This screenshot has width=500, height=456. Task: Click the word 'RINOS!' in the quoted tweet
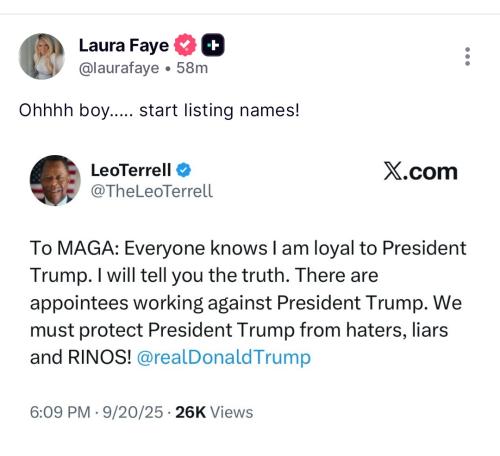[x=100, y=357]
